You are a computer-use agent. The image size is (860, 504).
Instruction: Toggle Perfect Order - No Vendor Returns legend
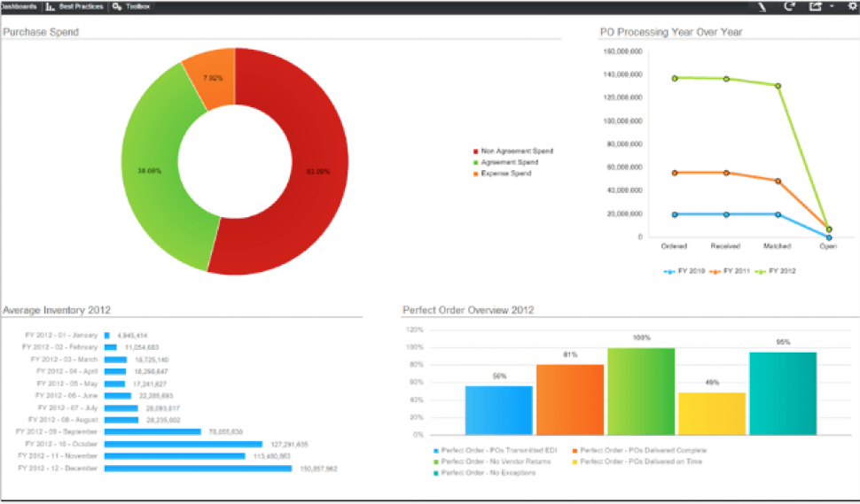point(492,461)
